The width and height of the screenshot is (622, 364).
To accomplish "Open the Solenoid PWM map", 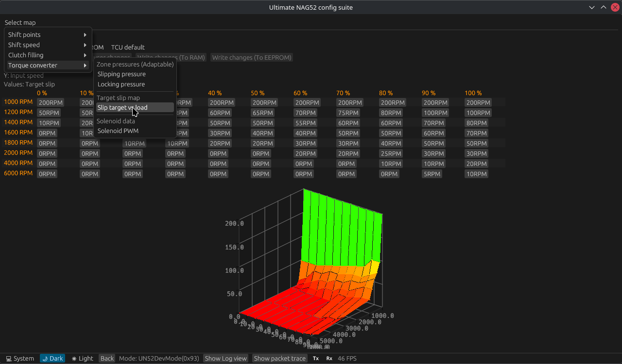I will pyautogui.click(x=118, y=131).
